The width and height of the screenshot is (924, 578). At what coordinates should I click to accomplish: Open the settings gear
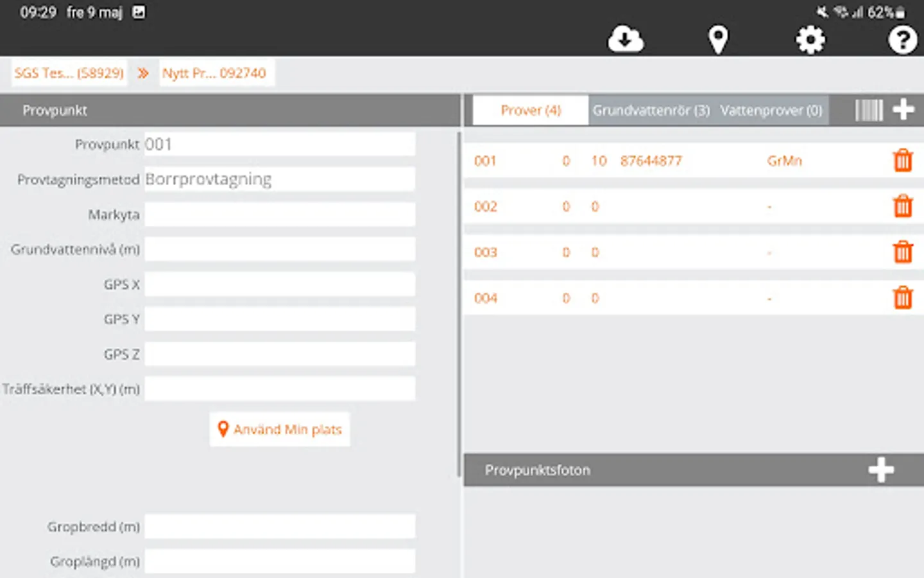pyautogui.click(x=810, y=39)
